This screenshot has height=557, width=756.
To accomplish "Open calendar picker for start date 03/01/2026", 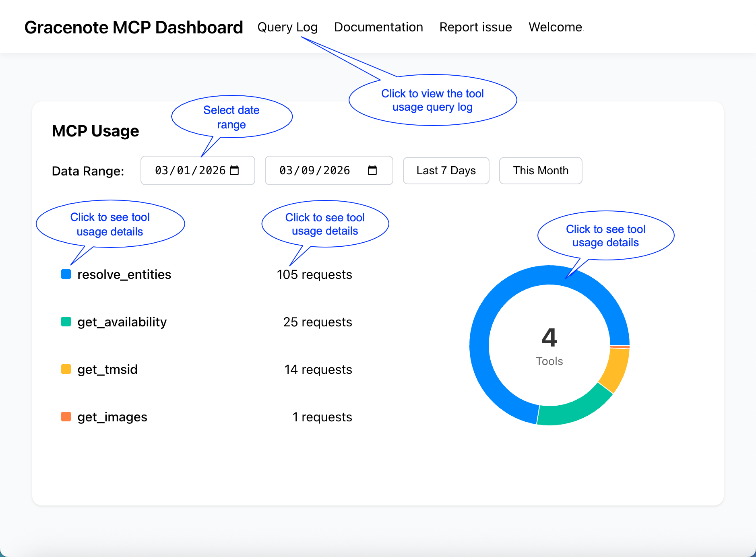I will coord(234,171).
